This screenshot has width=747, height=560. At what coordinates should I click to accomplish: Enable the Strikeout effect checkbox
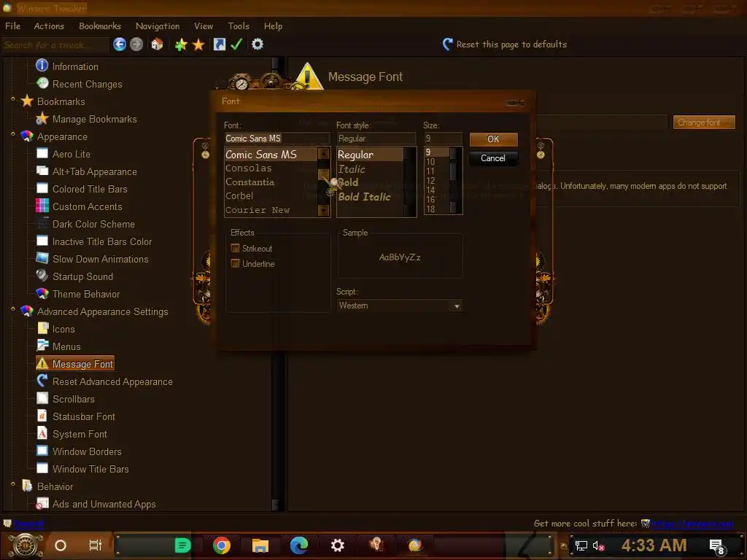[x=235, y=248]
